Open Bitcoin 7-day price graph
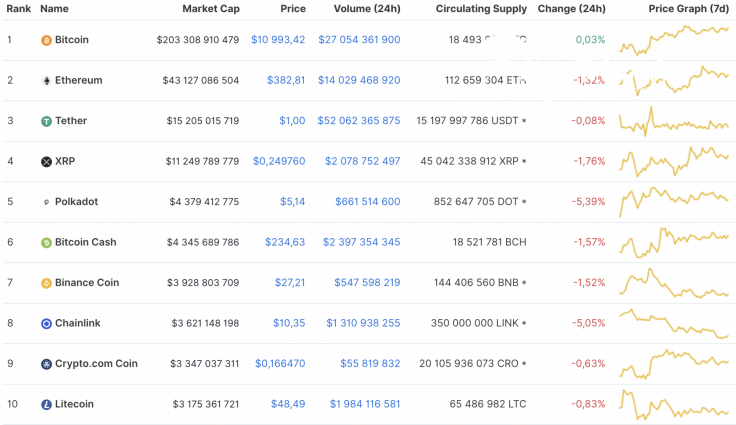The width and height of the screenshot is (736, 425). [x=674, y=40]
